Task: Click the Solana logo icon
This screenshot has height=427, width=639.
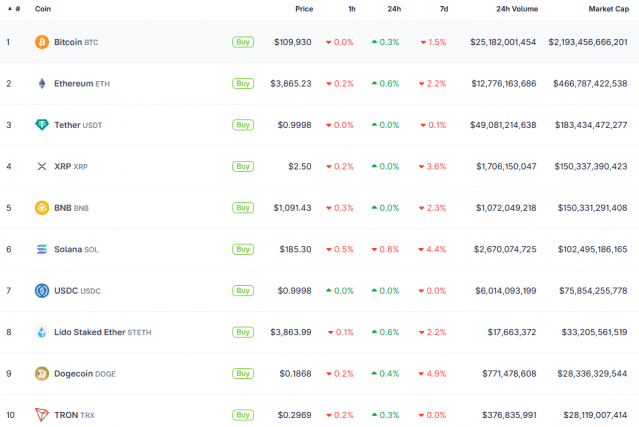Action: click(42, 249)
